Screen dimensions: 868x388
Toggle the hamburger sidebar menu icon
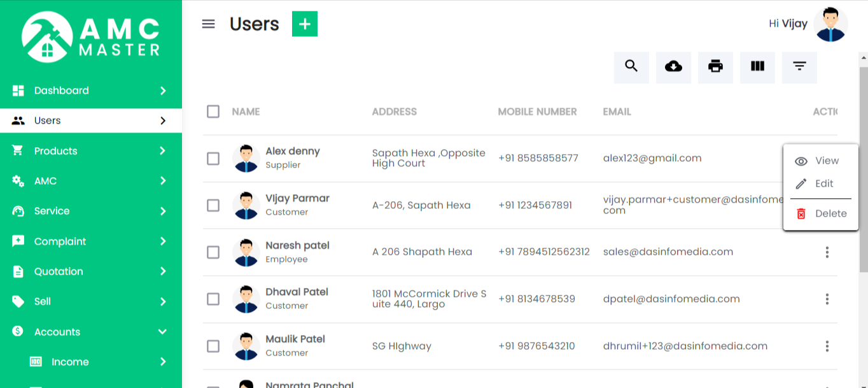click(208, 24)
